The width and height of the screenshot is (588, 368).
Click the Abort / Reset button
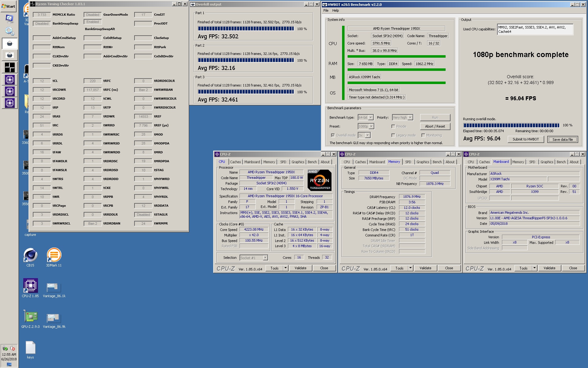(435, 126)
